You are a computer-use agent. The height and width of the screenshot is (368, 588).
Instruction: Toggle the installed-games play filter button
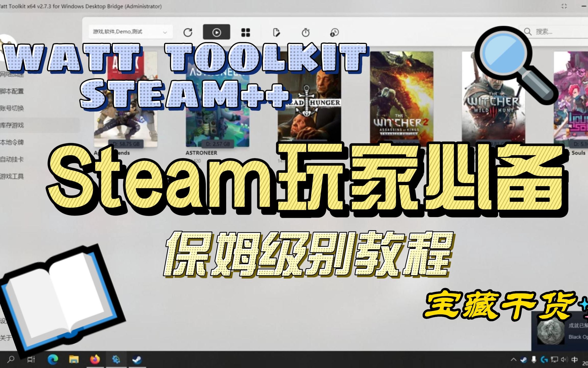tap(216, 32)
